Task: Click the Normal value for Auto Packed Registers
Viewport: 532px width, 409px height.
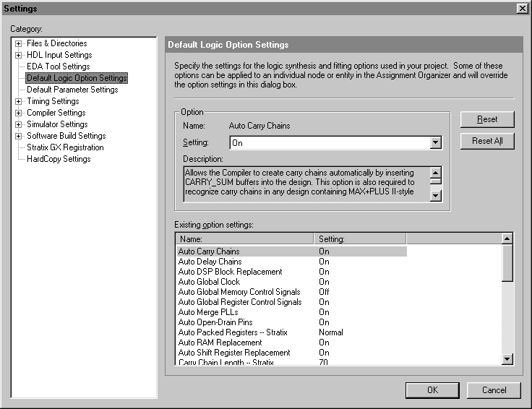Action: 331,332
